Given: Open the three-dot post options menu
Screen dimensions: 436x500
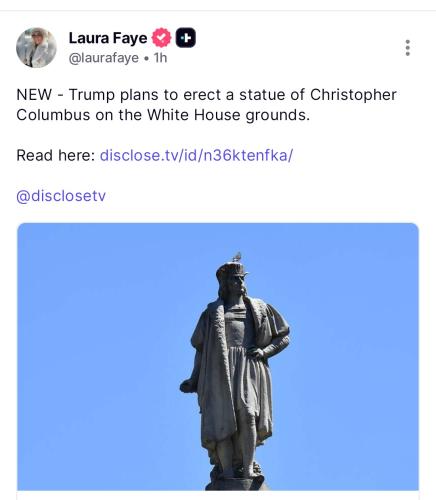Looking at the screenshot, I should click(407, 48).
